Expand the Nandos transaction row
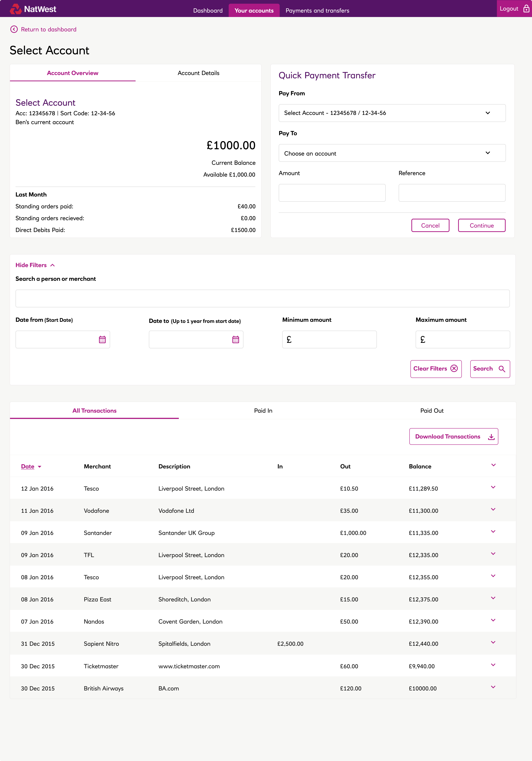Image resolution: width=532 pixels, height=761 pixels. click(493, 620)
